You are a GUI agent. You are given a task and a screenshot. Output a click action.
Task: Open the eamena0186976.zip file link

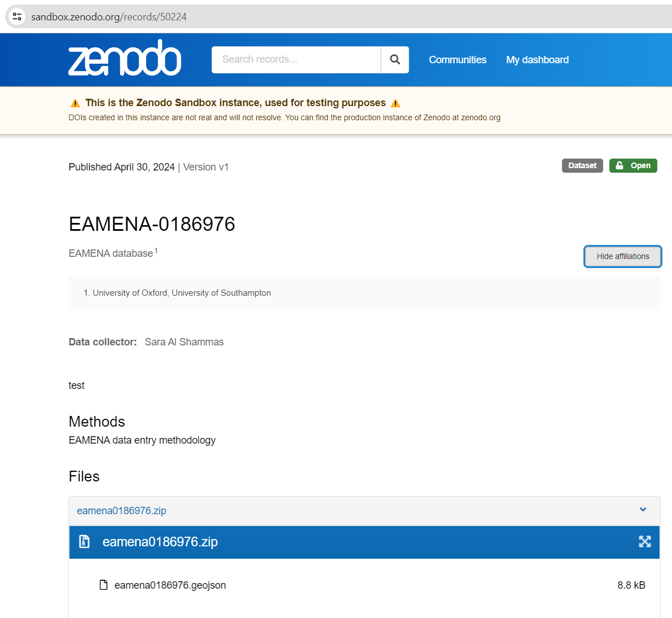tap(121, 510)
